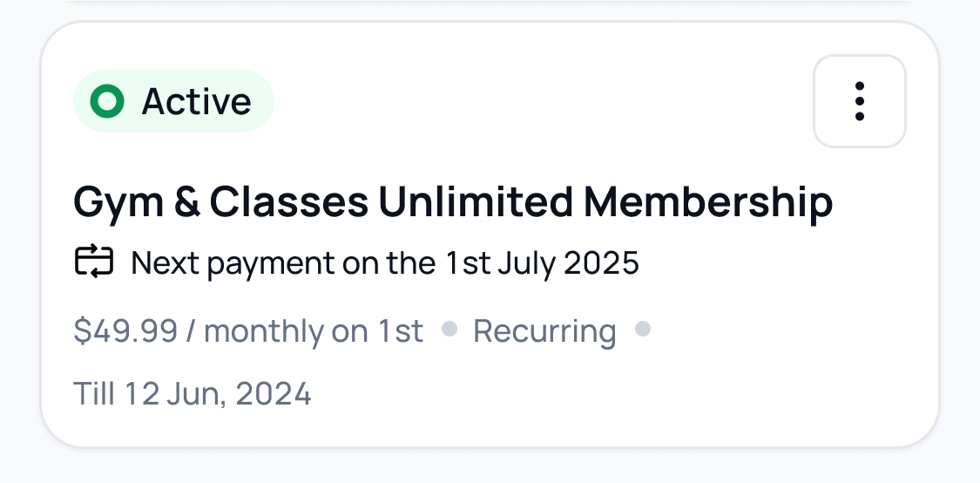Viewport: 980px width, 483px height.
Task: Click the Recurring label
Action: tap(544, 331)
